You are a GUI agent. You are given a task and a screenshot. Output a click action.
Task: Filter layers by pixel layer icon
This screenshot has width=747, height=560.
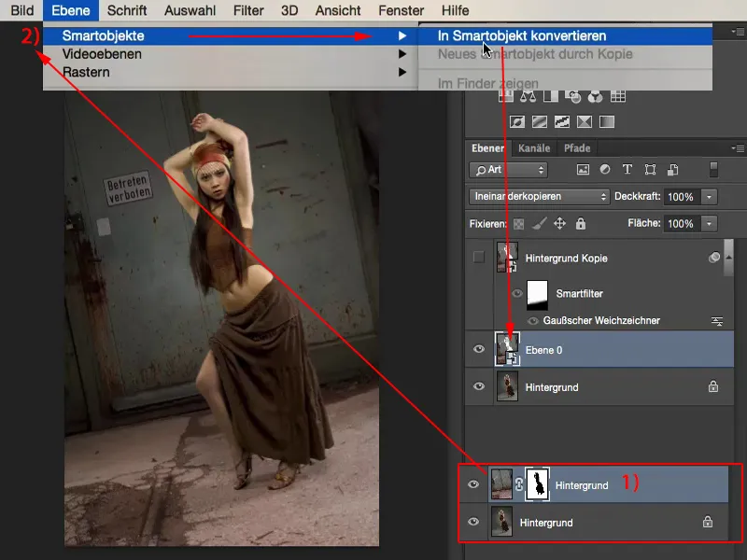(584, 170)
